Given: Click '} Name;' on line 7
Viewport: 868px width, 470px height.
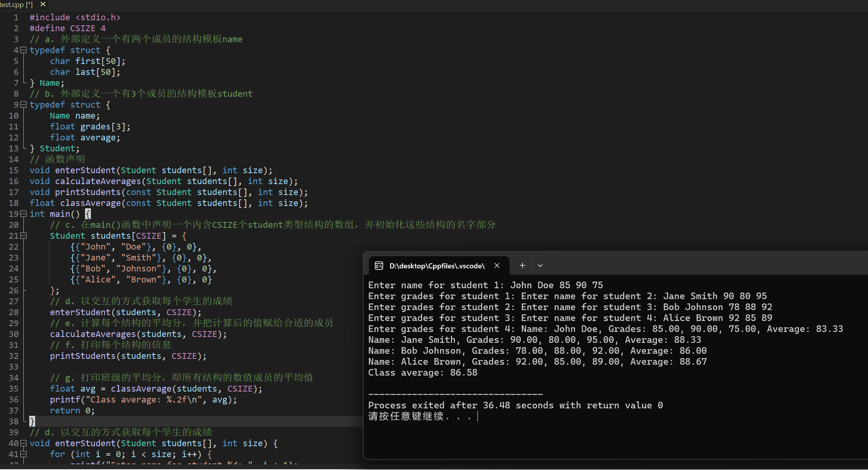Looking at the screenshot, I should [47, 83].
